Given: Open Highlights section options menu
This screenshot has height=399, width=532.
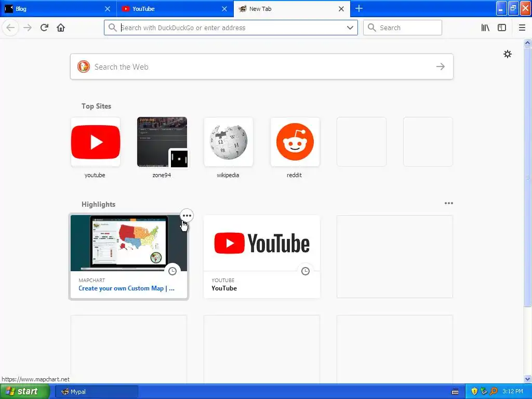Looking at the screenshot, I should click(448, 203).
